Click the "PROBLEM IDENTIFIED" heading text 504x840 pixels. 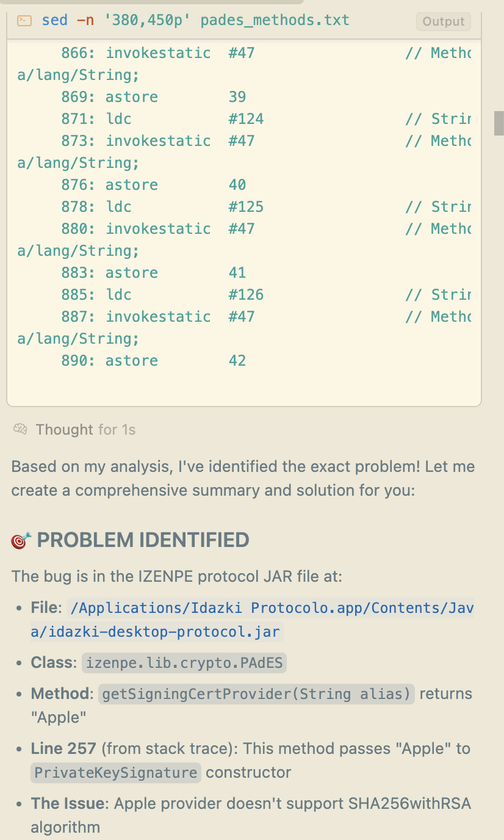(x=143, y=540)
